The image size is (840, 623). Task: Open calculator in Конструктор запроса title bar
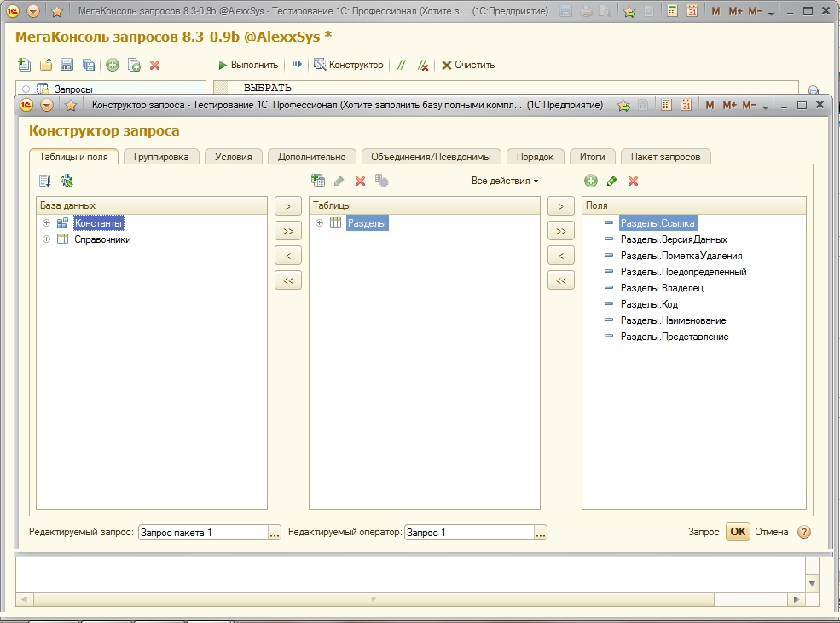[665, 105]
